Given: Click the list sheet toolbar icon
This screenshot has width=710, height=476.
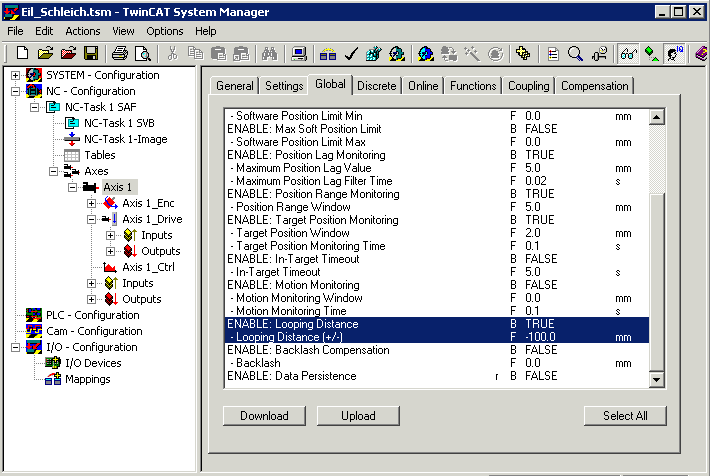Looking at the screenshot, I should (552, 54).
